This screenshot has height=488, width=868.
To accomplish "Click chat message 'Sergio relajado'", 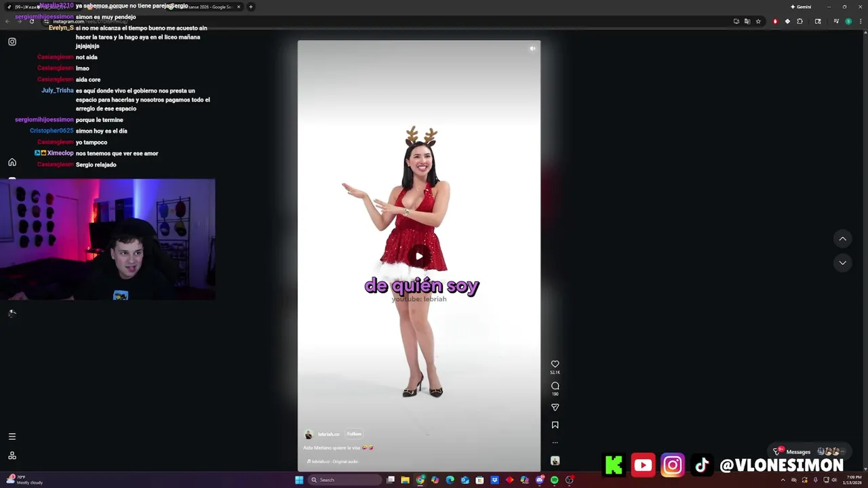I will coord(96,165).
